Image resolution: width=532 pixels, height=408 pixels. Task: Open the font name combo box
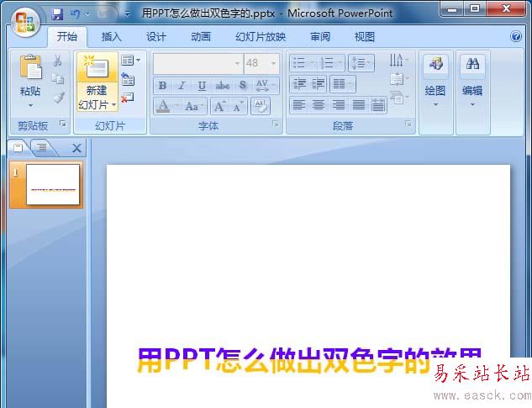pyautogui.click(x=198, y=63)
